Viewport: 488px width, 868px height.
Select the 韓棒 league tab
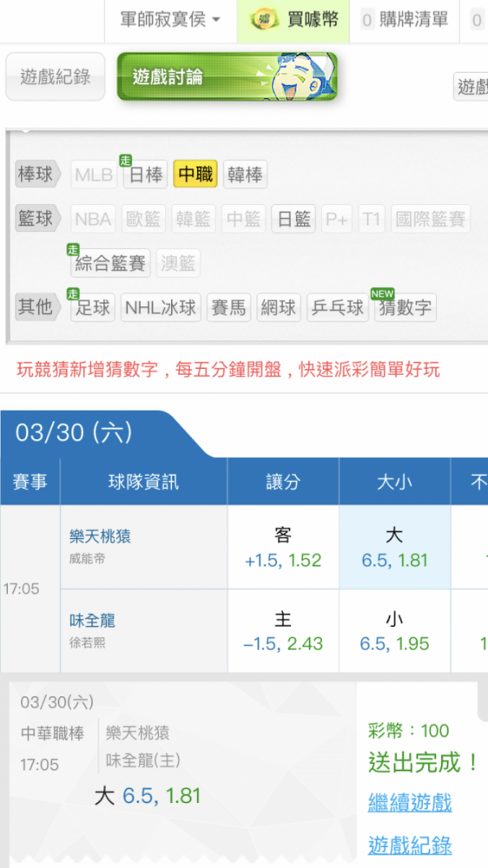pyautogui.click(x=246, y=175)
